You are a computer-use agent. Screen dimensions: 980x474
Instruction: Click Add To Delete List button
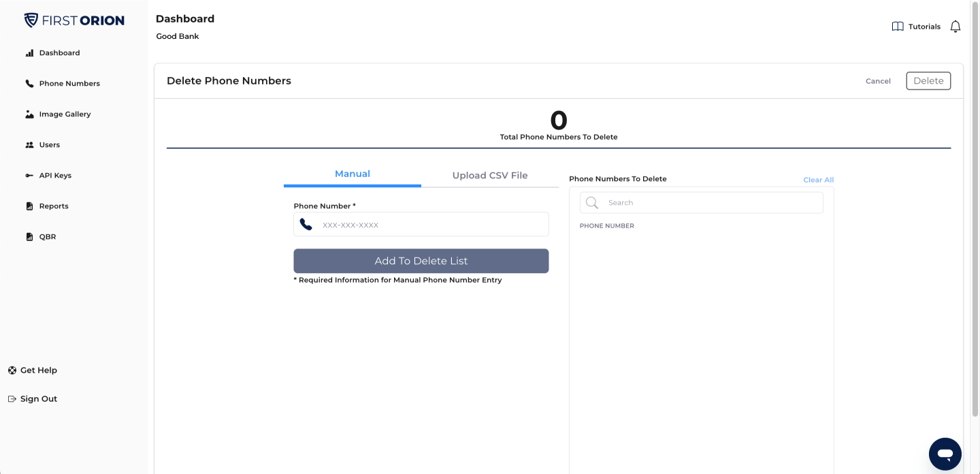tap(421, 261)
